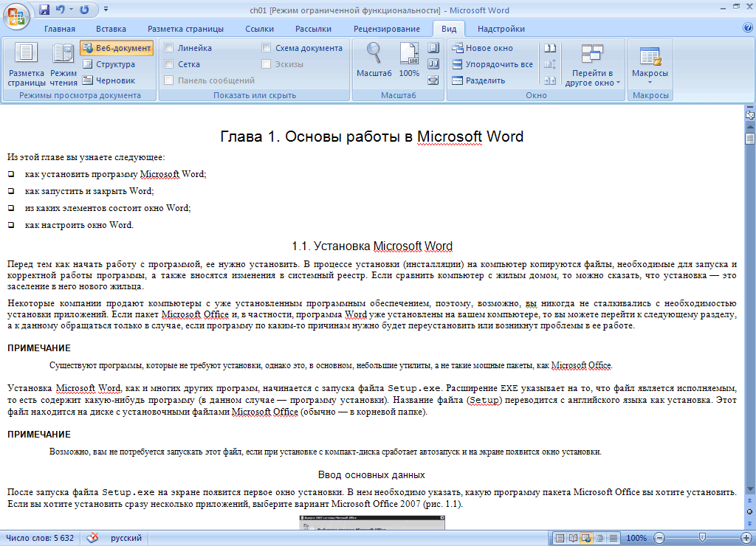This screenshot has width=756, height=546.
Task: Open the Office button menu
Action: tap(16, 16)
